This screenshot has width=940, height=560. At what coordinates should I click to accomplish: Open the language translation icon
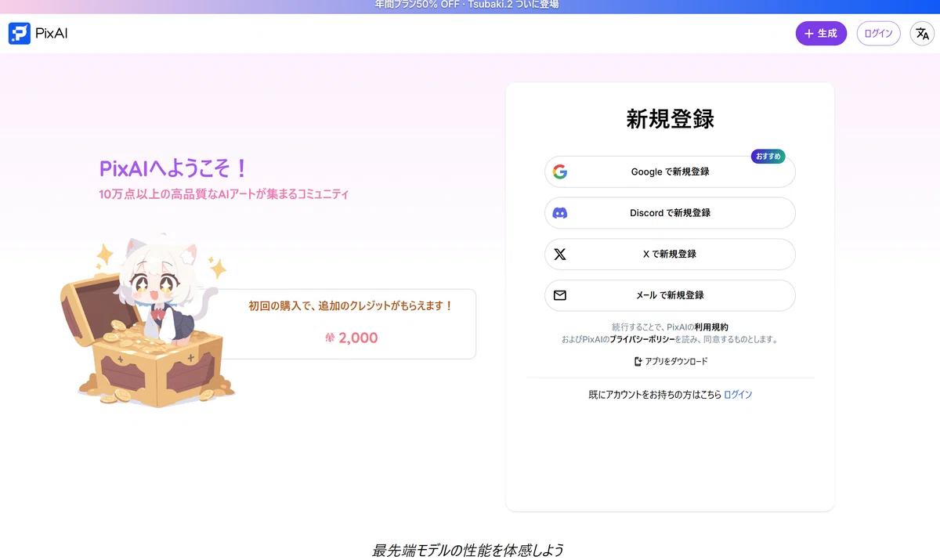pos(922,34)
